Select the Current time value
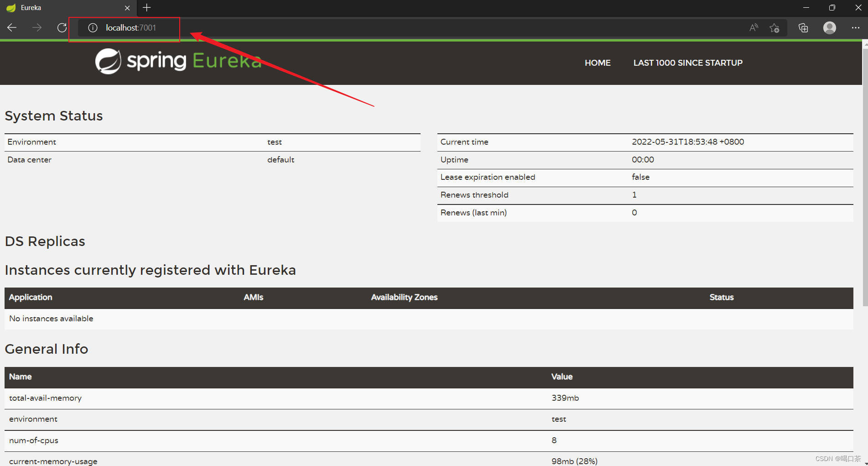The width and height of the screenshot is (868, 466). point(688,142)
